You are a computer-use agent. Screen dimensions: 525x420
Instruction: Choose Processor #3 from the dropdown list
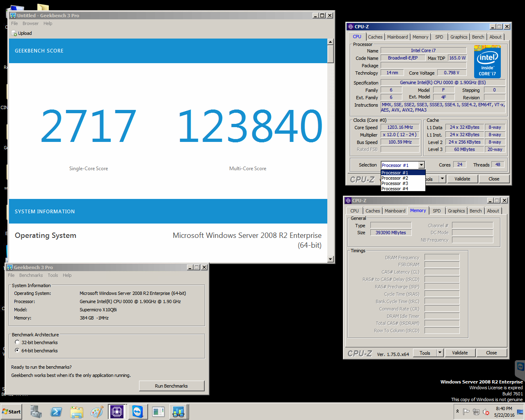(x=403, y=183)
